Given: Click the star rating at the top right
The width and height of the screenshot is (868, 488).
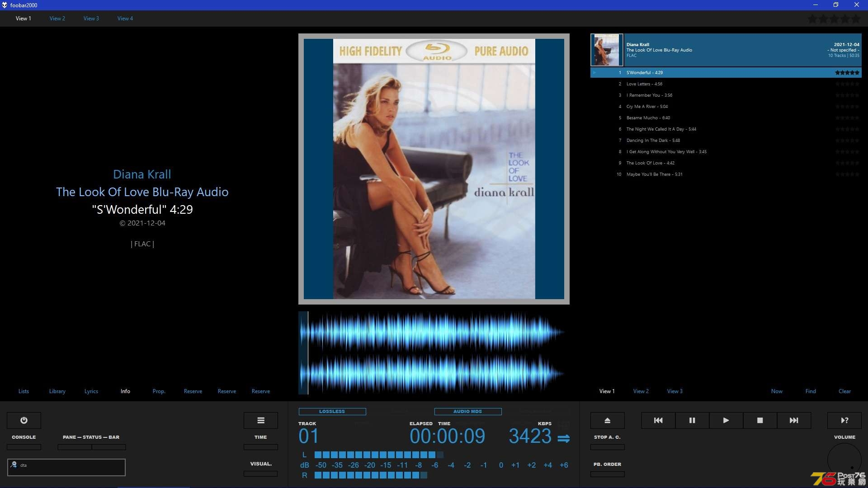Looking at the screenshot, I should (834, 19).
